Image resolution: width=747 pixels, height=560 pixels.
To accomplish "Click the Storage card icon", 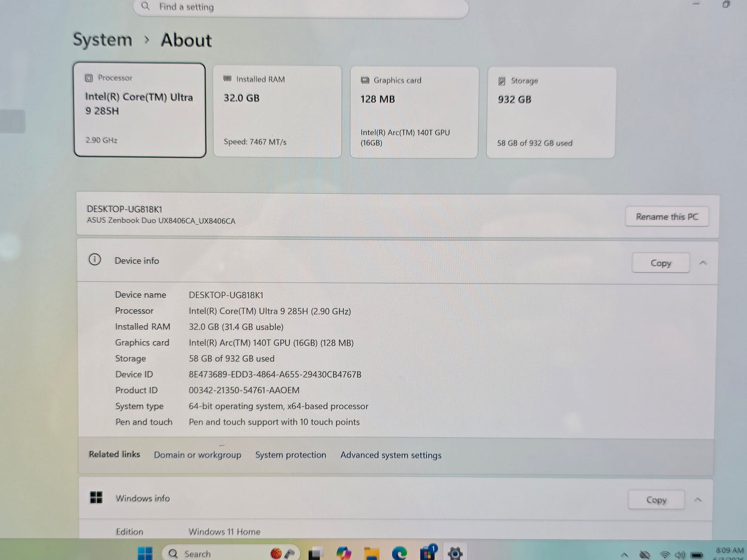I will click(501, 81).
